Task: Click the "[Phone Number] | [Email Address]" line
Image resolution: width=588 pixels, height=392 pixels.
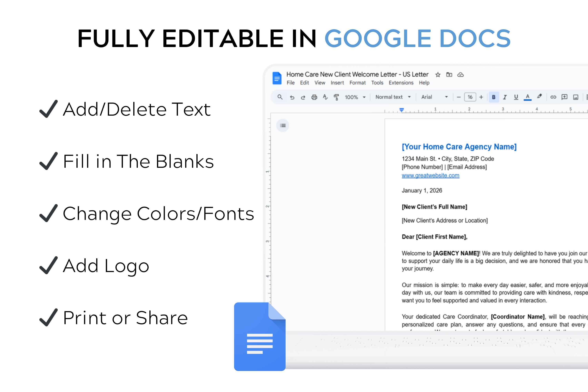Action: (444, 167)
